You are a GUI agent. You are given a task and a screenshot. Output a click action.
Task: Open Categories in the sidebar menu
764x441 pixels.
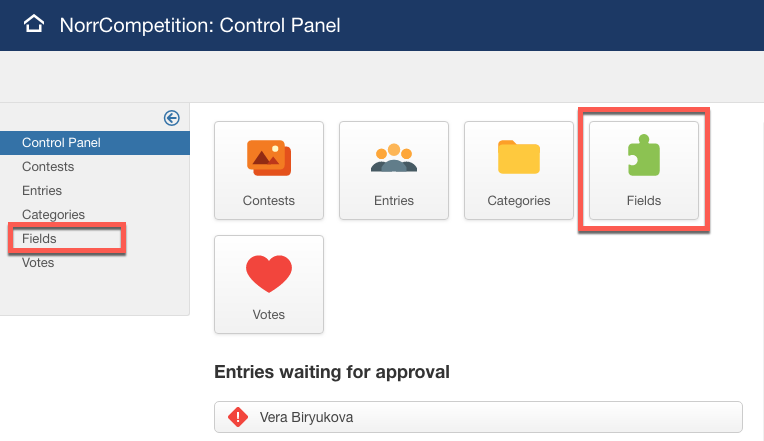[53, 215]
